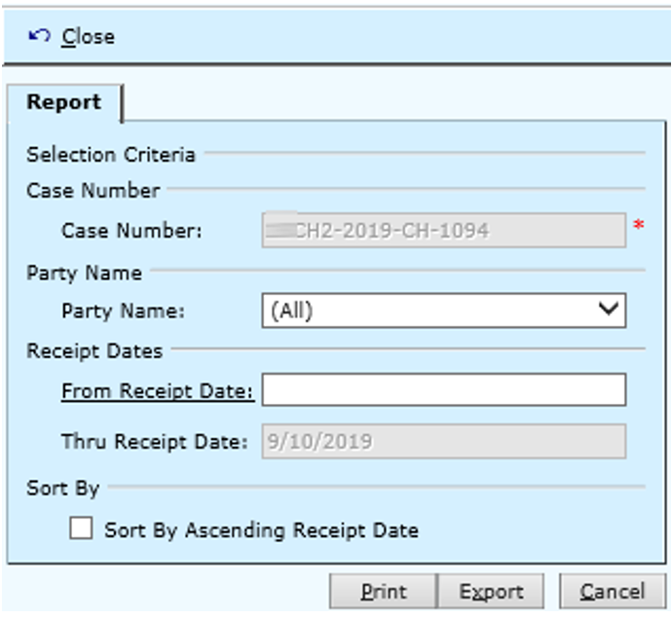Screen dimensions: 672x617
Task: Click the Receipt Dates section heading
Action: (94, 350)
